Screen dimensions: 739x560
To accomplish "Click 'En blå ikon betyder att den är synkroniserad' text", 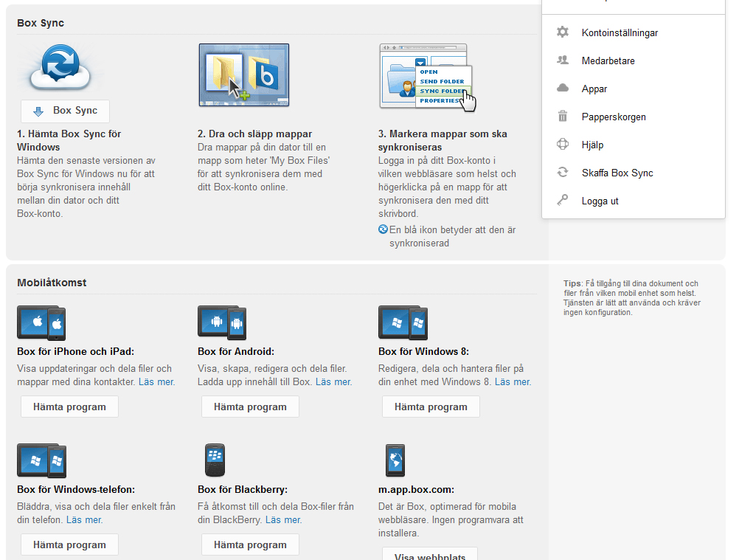I will coord(452,237).
